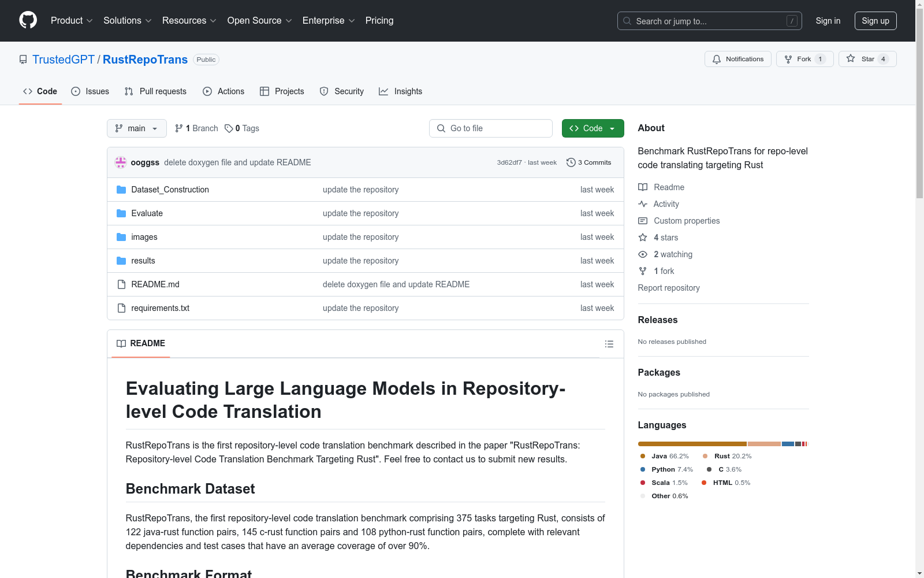Expand the Enterprise menu
924x578 pixels.
tap(329, 21)
